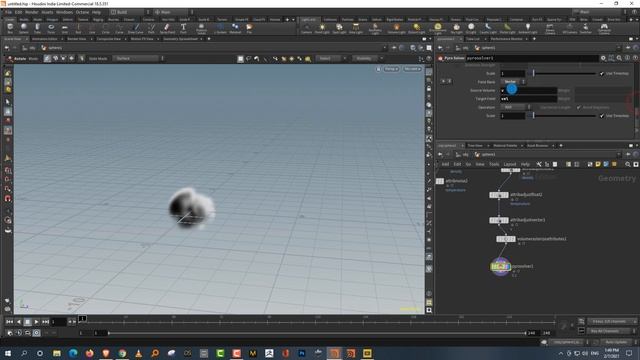The image size is (640, 360).
Task: Open the Octane menu
Action: point(82,12)
